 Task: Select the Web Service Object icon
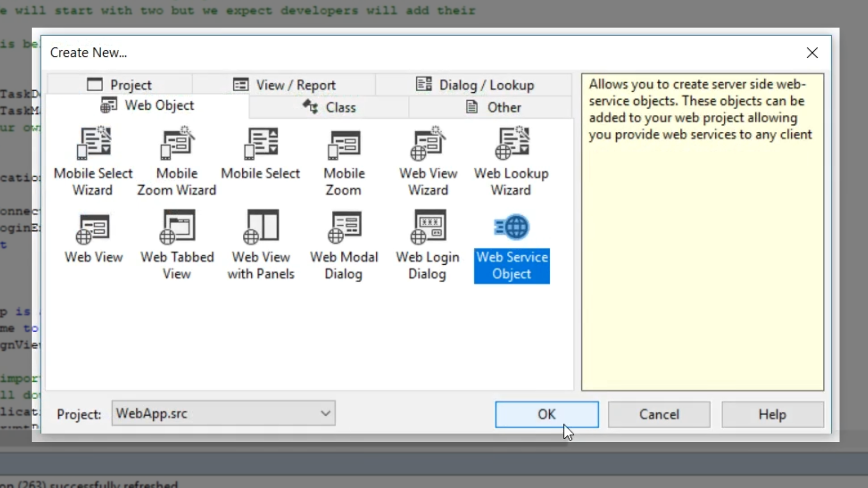click(511, 227)
